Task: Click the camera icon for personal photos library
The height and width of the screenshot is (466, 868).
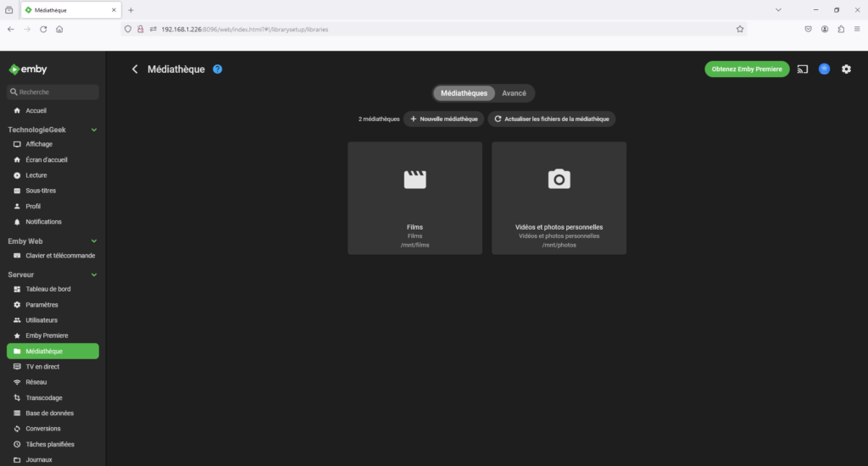Action: [x=559, y=179]
